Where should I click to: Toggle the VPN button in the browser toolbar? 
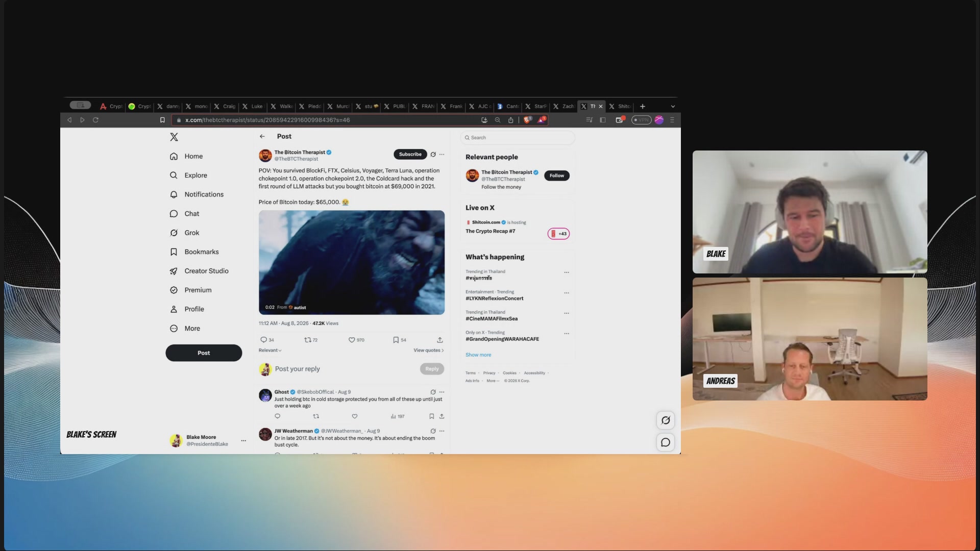click(x=642, y=120)
